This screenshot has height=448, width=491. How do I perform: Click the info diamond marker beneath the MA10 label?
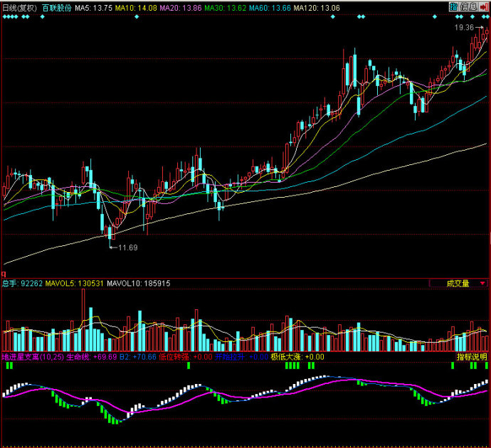coord(137,17)
